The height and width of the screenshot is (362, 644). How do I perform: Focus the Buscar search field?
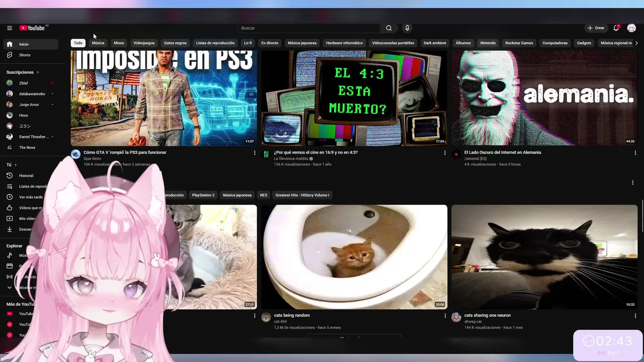click(x=309, y=28)
